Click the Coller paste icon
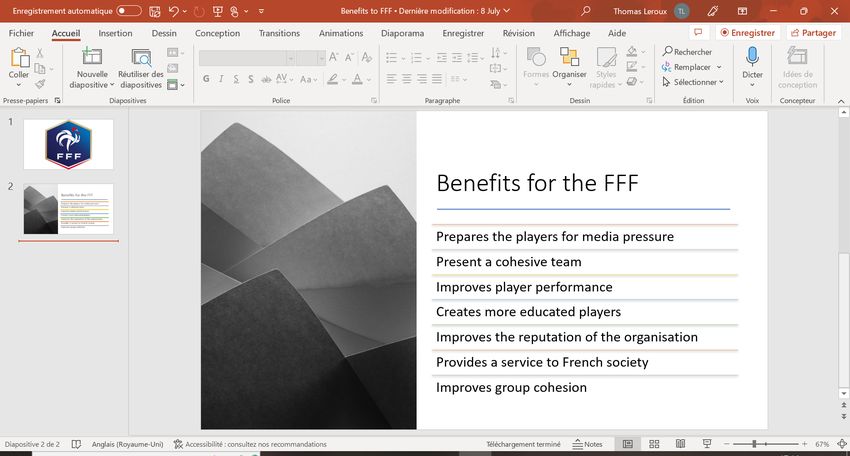The image size is (850, 456). [20, 57]
